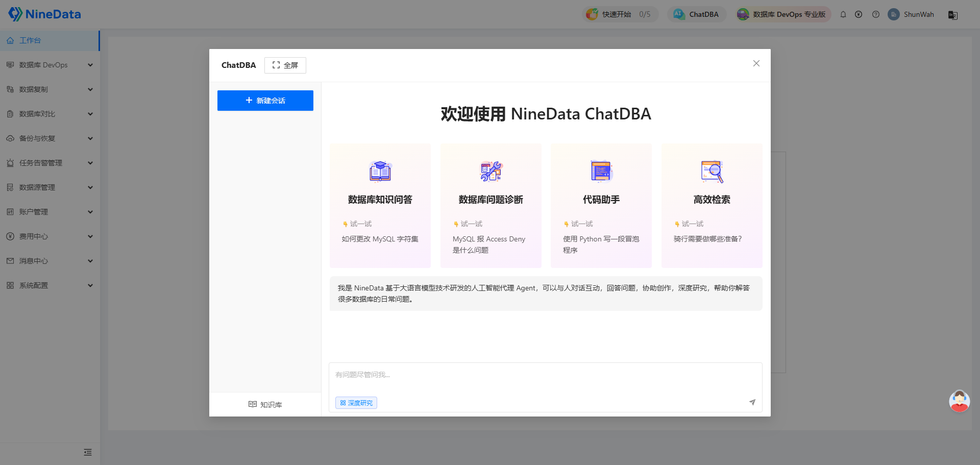Click the 数据库 DevOps 专业版 badge
Image resolution: width=980 pixels, height=465 pixels.
[x=783, y=14]
